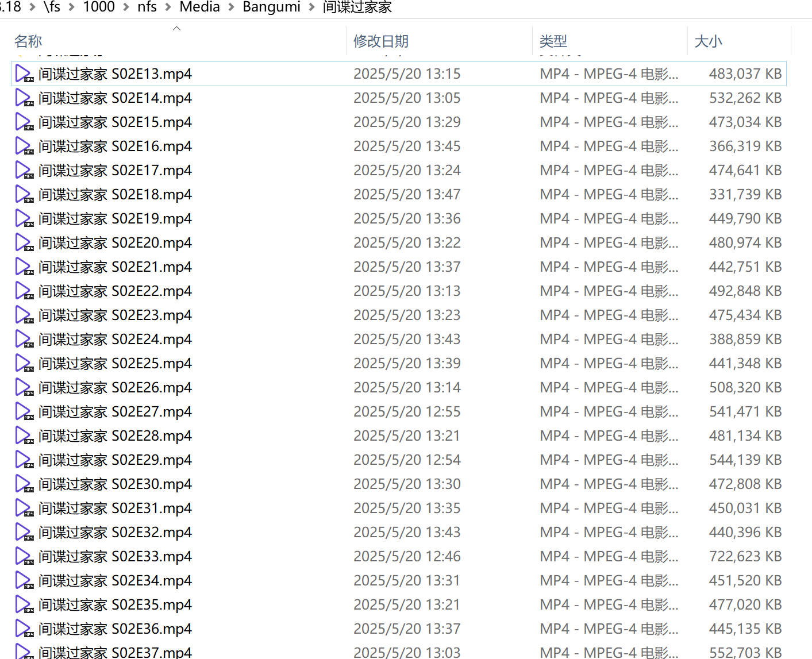Viewport: 812px width, 659px height.
Task: Expand breadcrumb chevron after nfs
Action: pyautogui.click(x=168, y=7)
